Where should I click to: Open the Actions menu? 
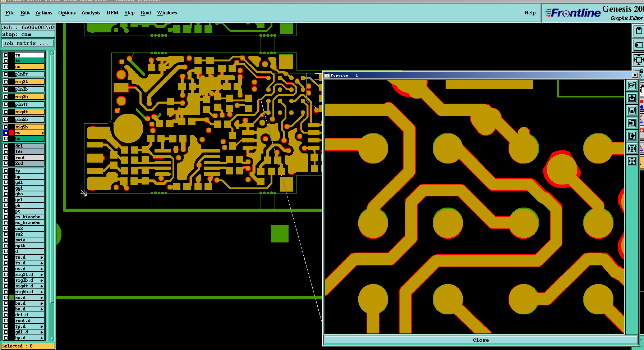point(44,13)
